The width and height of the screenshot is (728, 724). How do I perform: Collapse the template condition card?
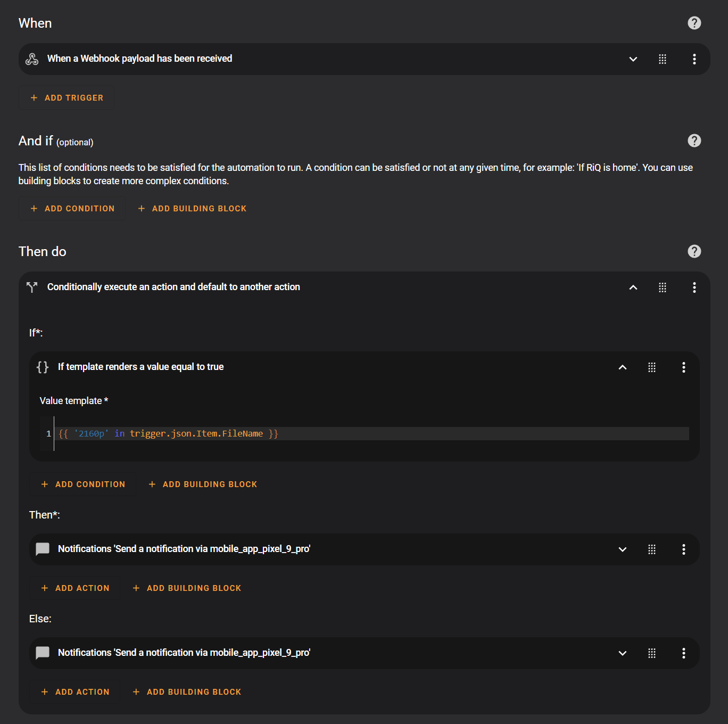point(622,367)
